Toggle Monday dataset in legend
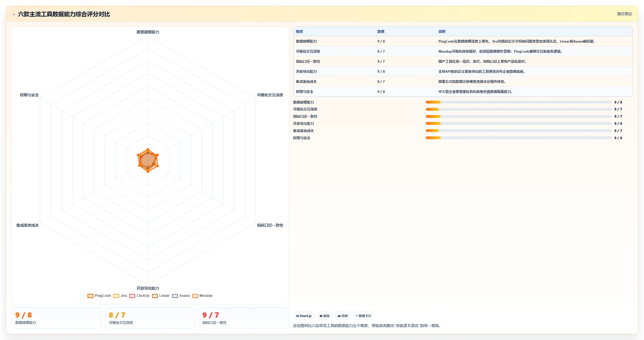The image size is (644, 340). pyautogui.click(x=202, y=296)
